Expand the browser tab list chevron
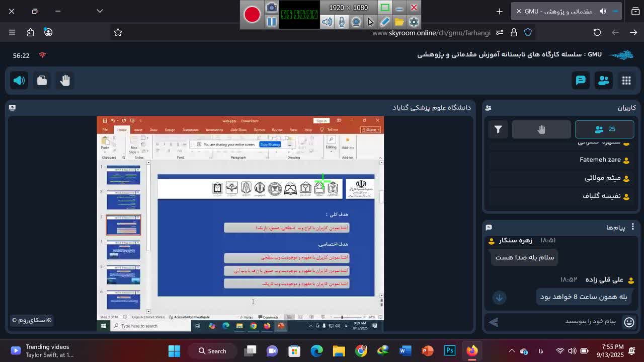 tap(100, 11)
